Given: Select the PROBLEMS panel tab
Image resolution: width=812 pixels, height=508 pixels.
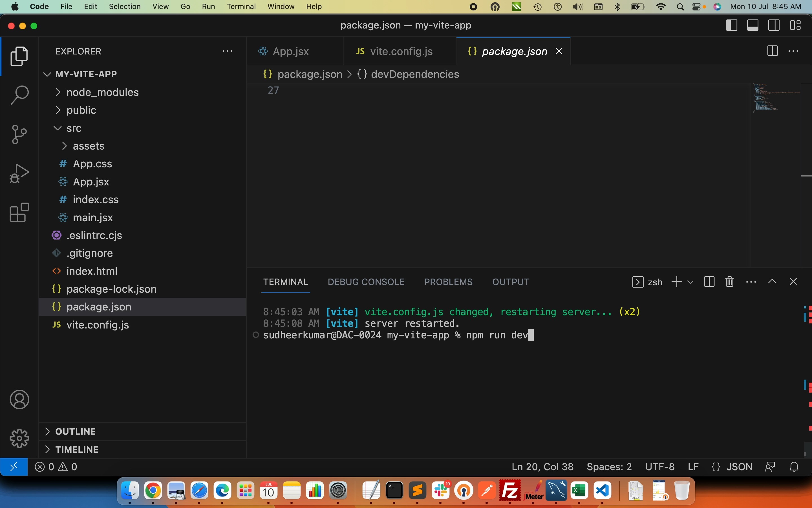Looking at the screenshot, I should (x=448, y=282).
